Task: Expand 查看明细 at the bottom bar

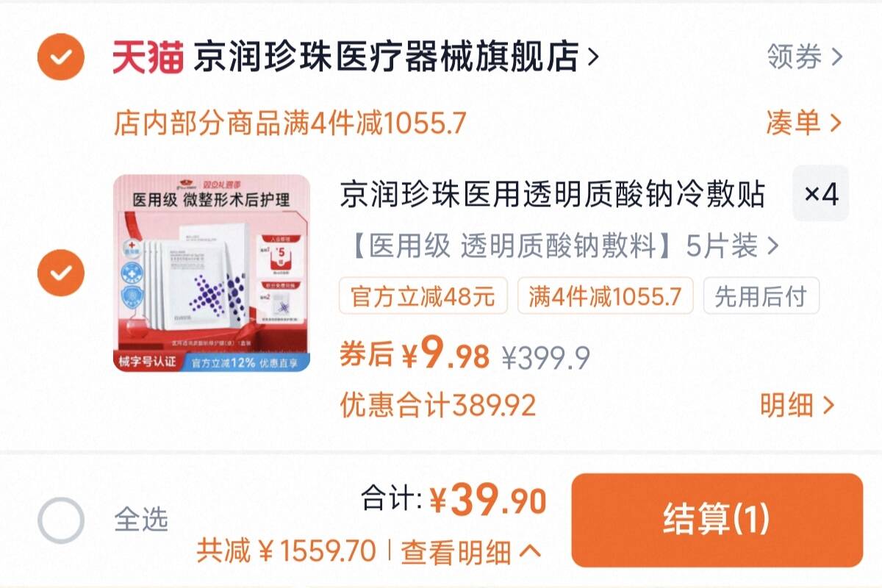Action: (470, 551)
